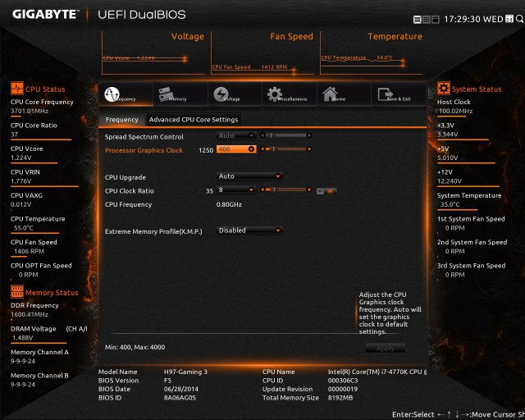Click the System Temperature 35.0°C reading
Image resolution: width=525 pixels, height=420 pixels.
tap(450, 204)
